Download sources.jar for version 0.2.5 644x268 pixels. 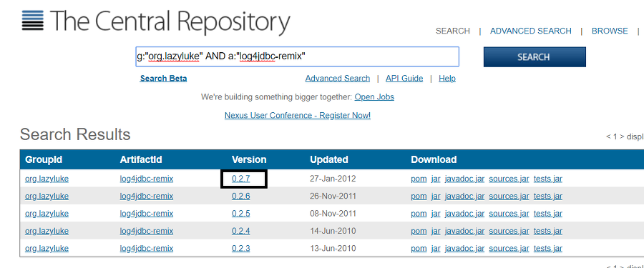point(509,214)
